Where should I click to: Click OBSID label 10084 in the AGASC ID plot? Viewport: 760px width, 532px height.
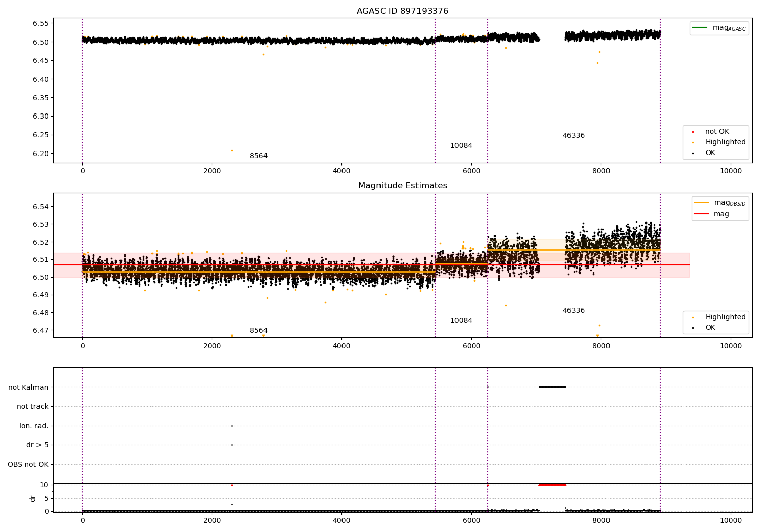click(x=461, y=146)
